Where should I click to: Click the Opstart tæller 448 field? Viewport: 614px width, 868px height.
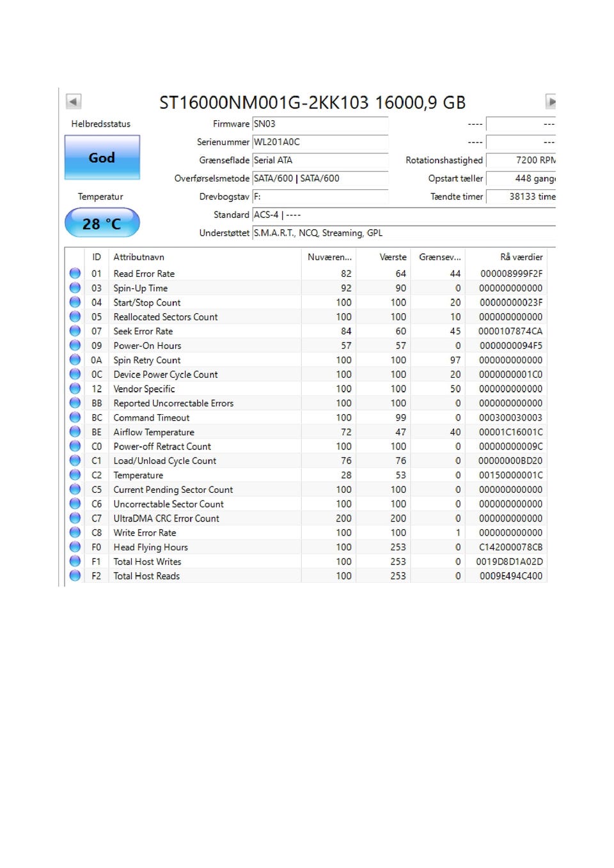pos(521,178)
